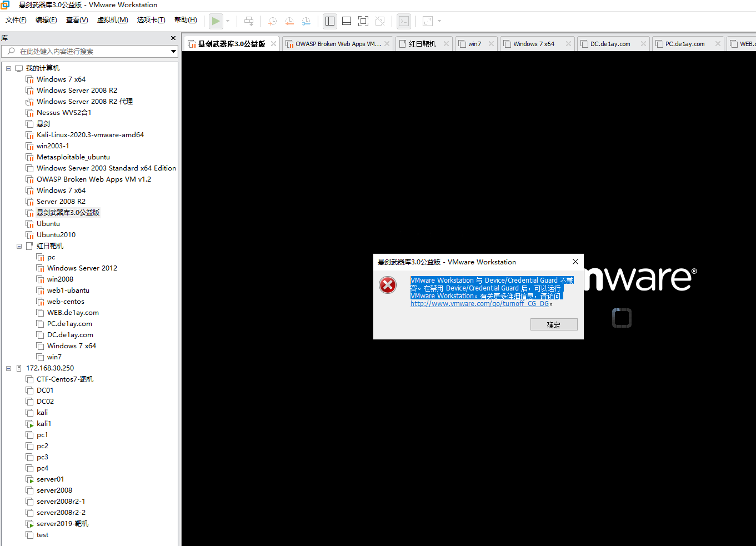The width and height of the screenshot is (756, 546).
Task: Collapse the 红日靶机 folder node
Action: tap(19, 246)
